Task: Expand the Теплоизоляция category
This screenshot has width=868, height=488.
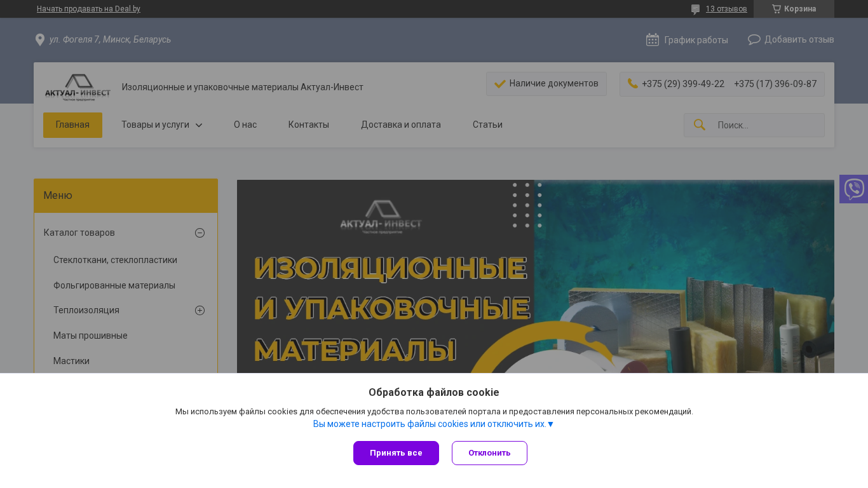Action: (200, 310)
